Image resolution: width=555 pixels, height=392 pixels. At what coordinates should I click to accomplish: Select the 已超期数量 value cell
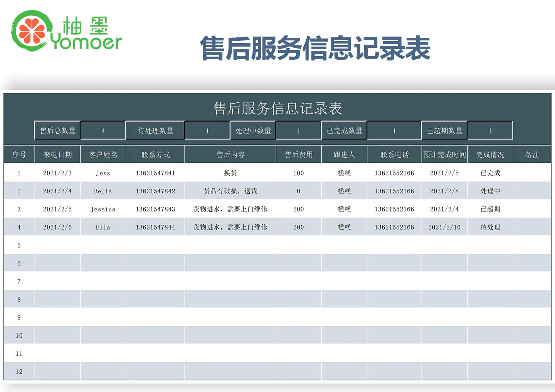point(490,131)
